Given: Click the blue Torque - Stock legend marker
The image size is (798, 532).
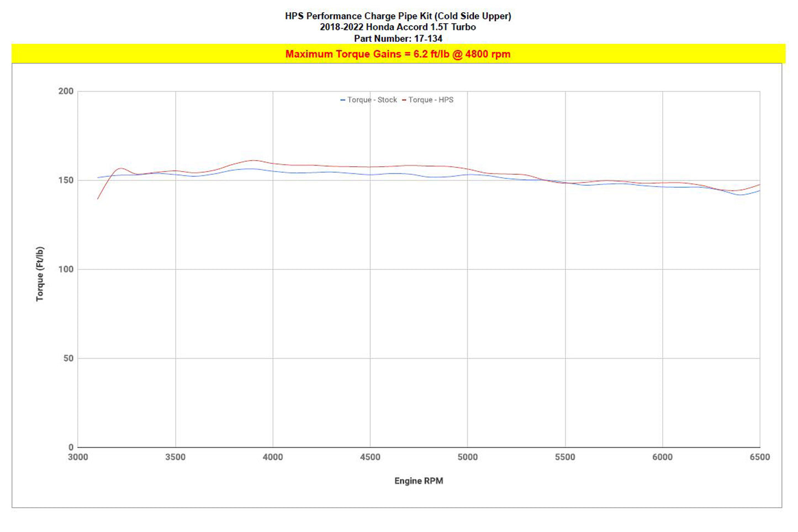Looking at the screenshot, I should (x=342, y=100).
